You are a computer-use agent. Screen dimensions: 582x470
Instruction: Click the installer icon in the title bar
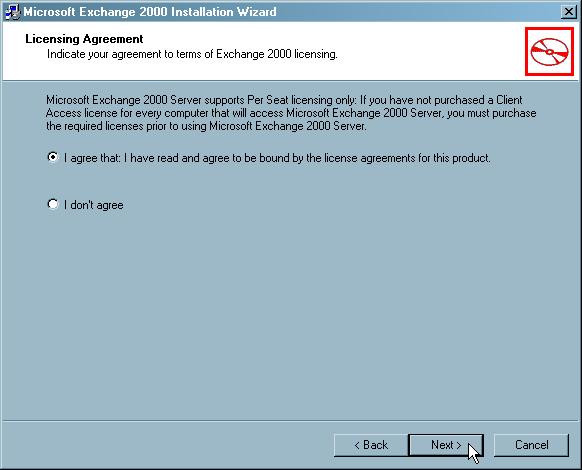(x=12, y=12)
